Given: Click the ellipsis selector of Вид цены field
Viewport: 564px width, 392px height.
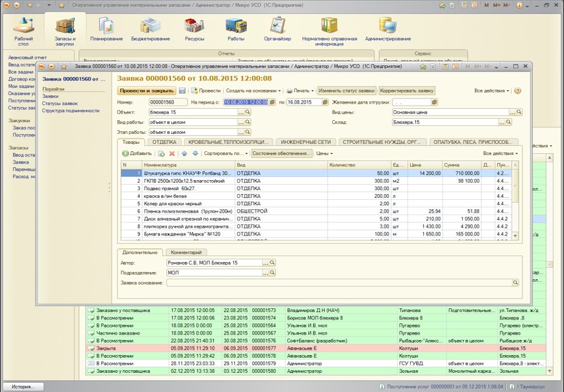Looking at the screenshot, I should click(x=512, y=112).
